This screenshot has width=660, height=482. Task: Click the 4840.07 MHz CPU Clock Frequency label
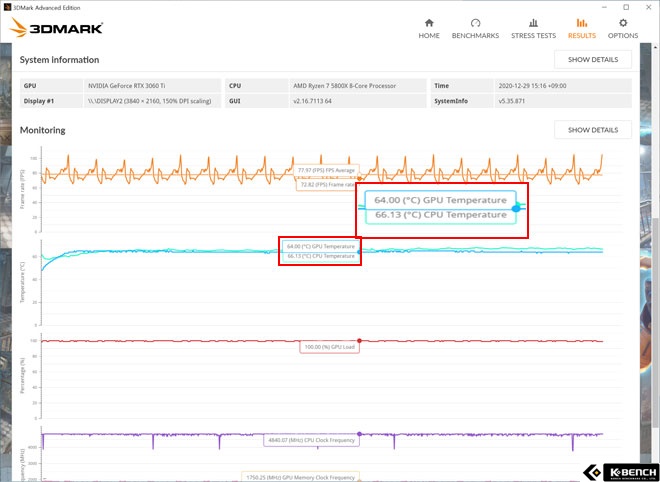click(311, 440)
